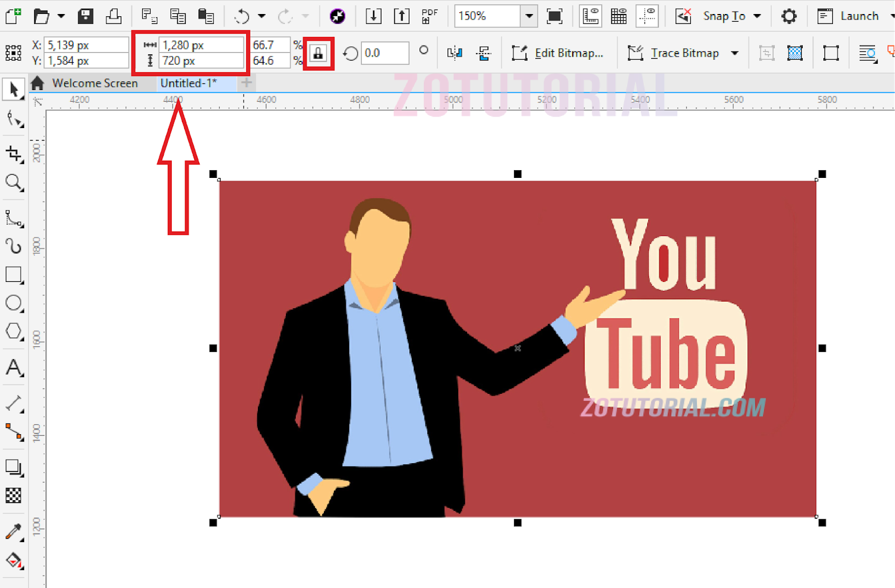Click the X position field

click(86, 45)
